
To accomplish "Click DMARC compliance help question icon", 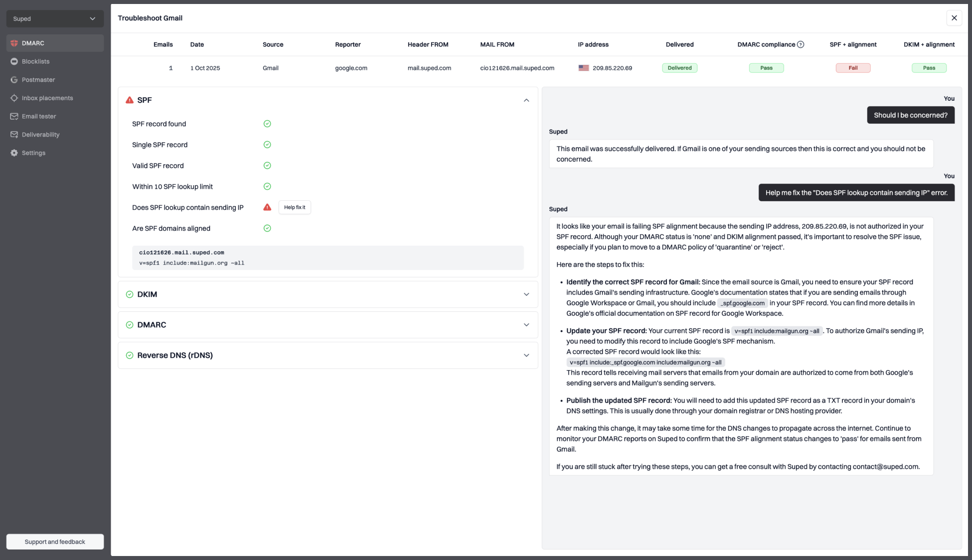I will [801, 44].
